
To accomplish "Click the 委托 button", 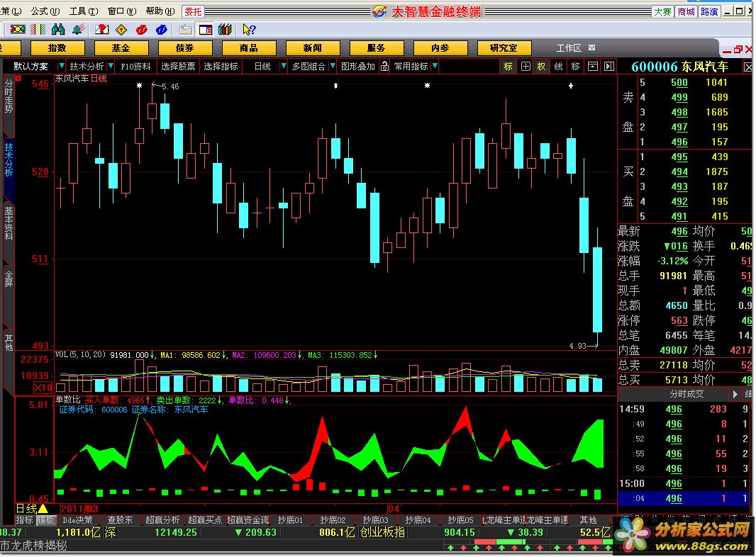I will point(194,11).
